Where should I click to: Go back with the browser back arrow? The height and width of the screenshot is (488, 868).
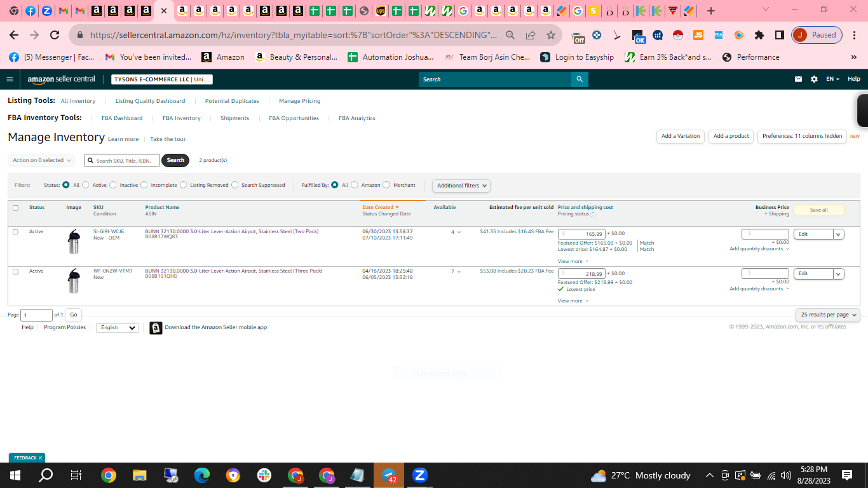(14, 35)
